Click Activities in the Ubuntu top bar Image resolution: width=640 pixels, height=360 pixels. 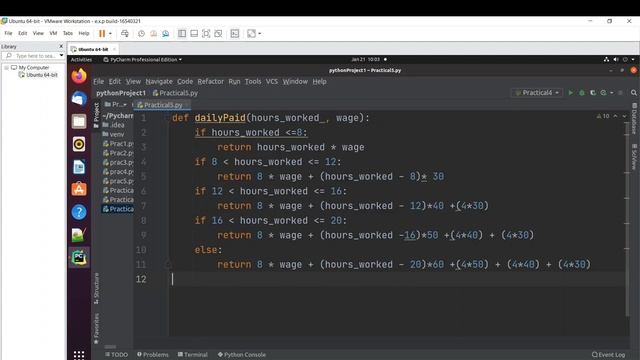[x=81, y=60]
